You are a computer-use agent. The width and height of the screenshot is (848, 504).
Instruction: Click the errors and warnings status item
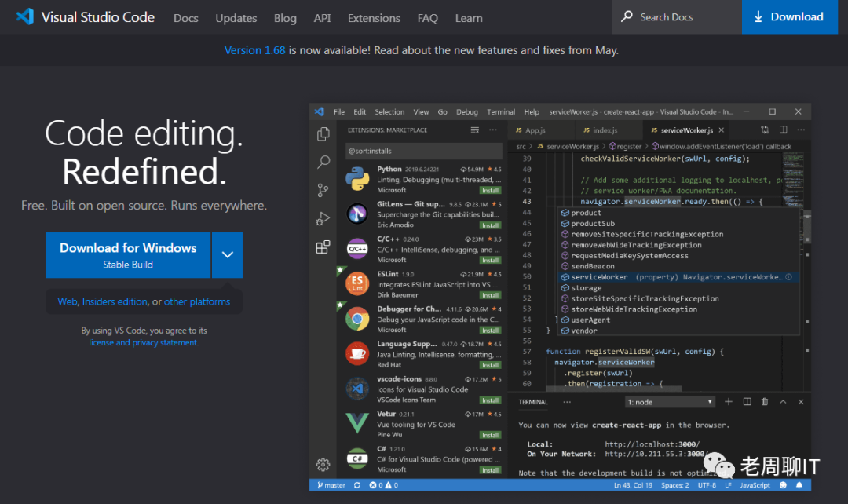(x=383, y=485)
